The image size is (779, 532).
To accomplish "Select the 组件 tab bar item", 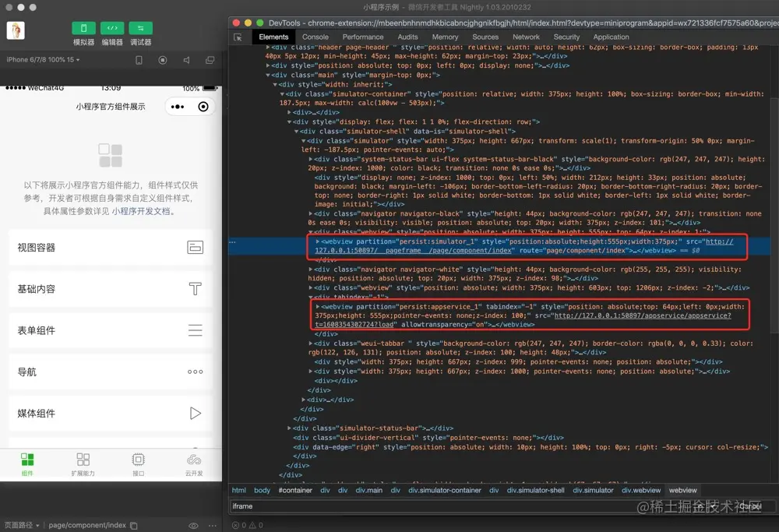I will [27, 464].
